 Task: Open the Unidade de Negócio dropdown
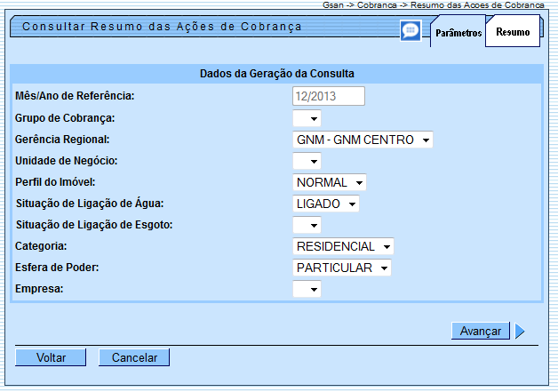coord(307,161)
